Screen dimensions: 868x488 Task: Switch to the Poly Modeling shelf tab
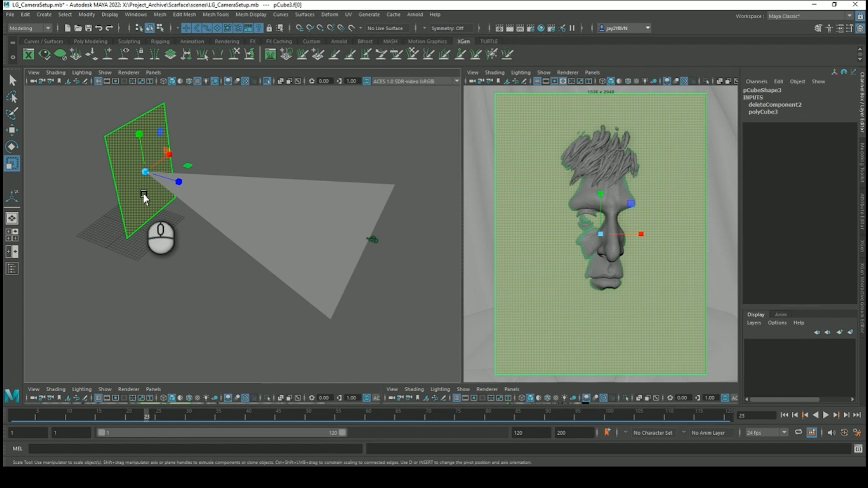(90, 41)
